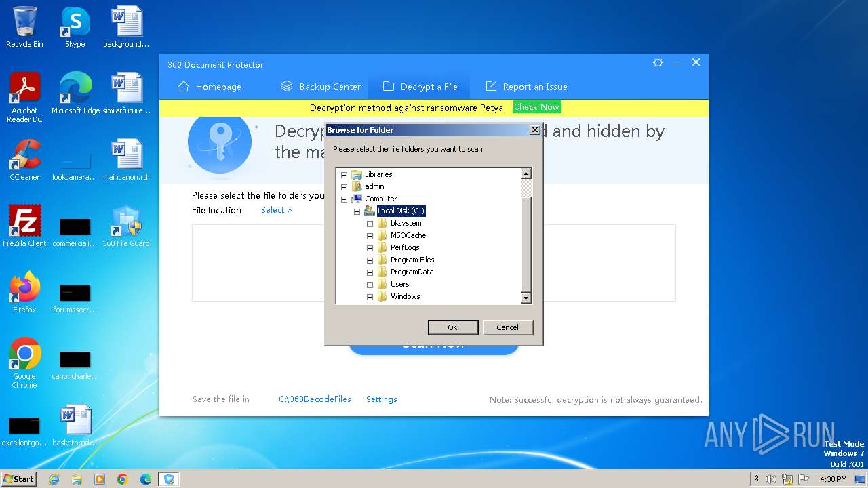
Task: Select the Program Files folder
Action: [412, 260]
